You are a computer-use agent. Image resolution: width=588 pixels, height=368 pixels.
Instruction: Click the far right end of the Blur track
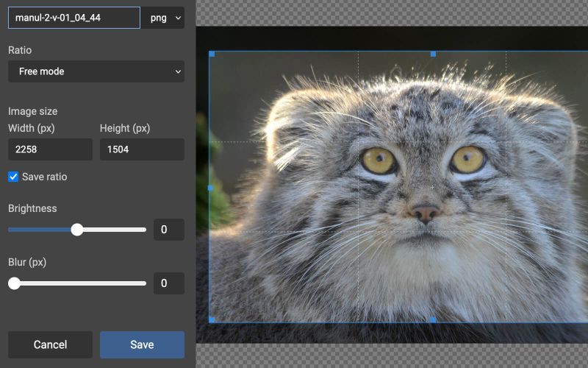coord(145,283)
